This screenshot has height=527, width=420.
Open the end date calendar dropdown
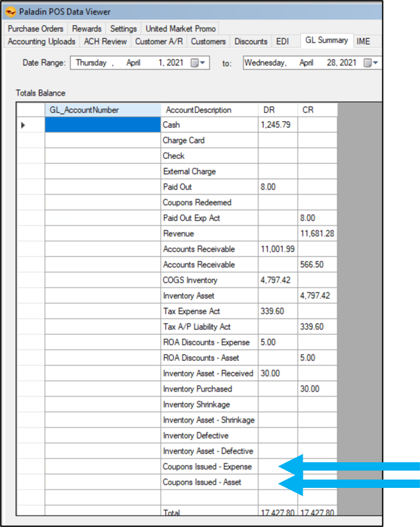pyautogui.click(x=371, y=63)
